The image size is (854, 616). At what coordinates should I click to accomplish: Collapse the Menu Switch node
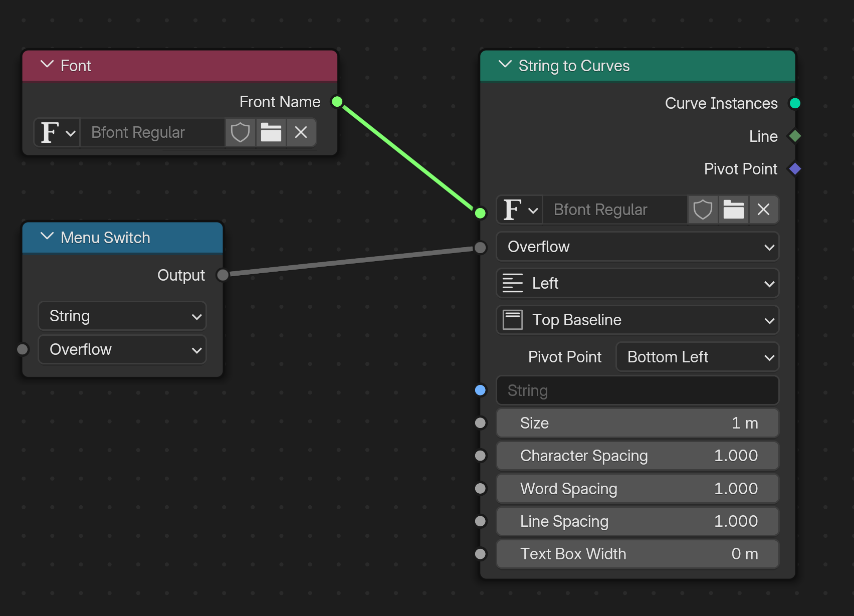[47, 237]
